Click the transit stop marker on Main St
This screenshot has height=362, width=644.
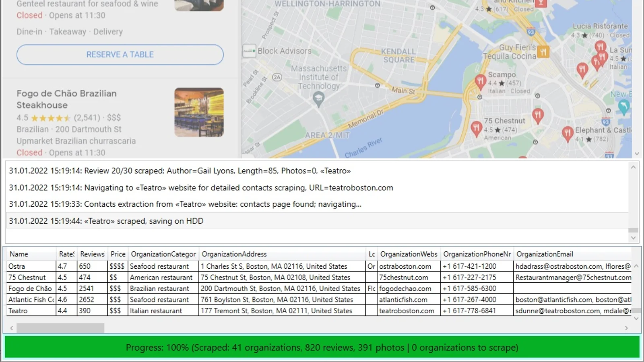[377, 85]
